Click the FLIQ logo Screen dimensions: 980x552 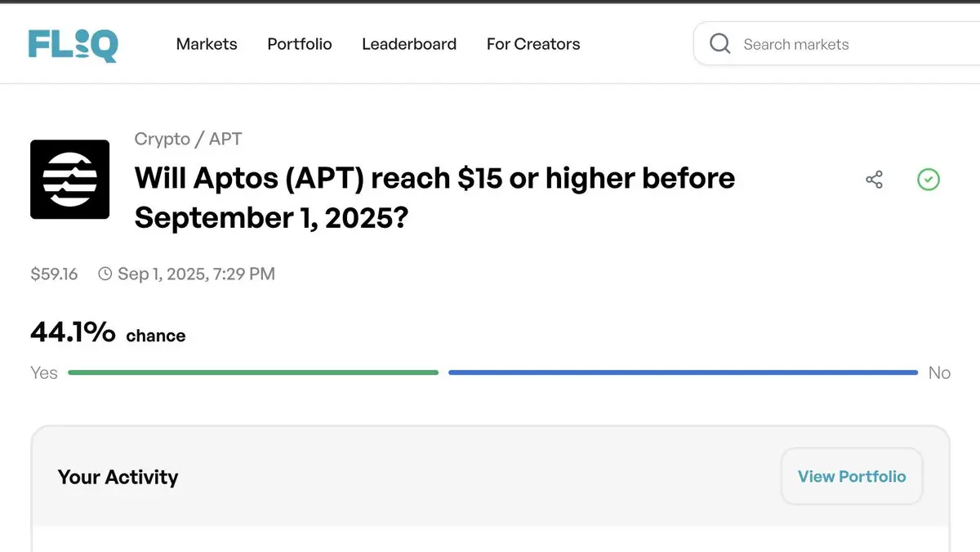[73, 44]
